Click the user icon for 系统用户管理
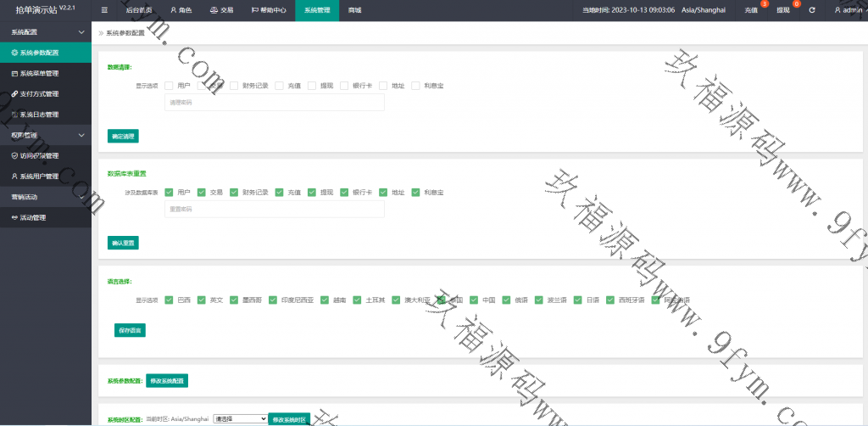Image resolution: width=868 pixels, height=426 pixels. (x=14, y=177)
